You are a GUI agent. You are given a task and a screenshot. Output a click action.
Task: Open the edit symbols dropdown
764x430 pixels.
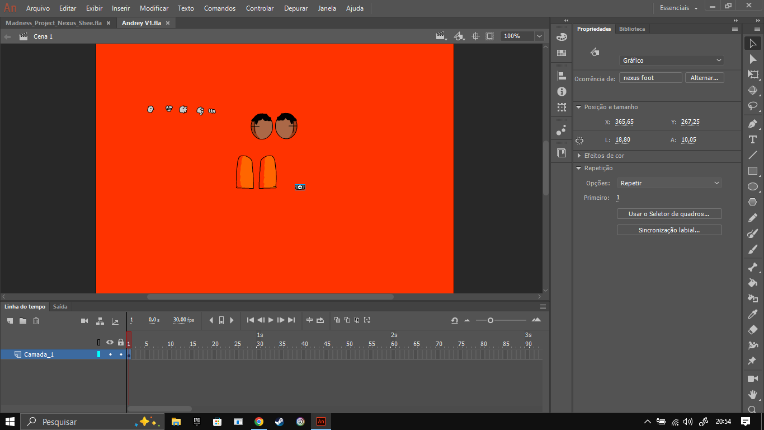pos(459,36)
